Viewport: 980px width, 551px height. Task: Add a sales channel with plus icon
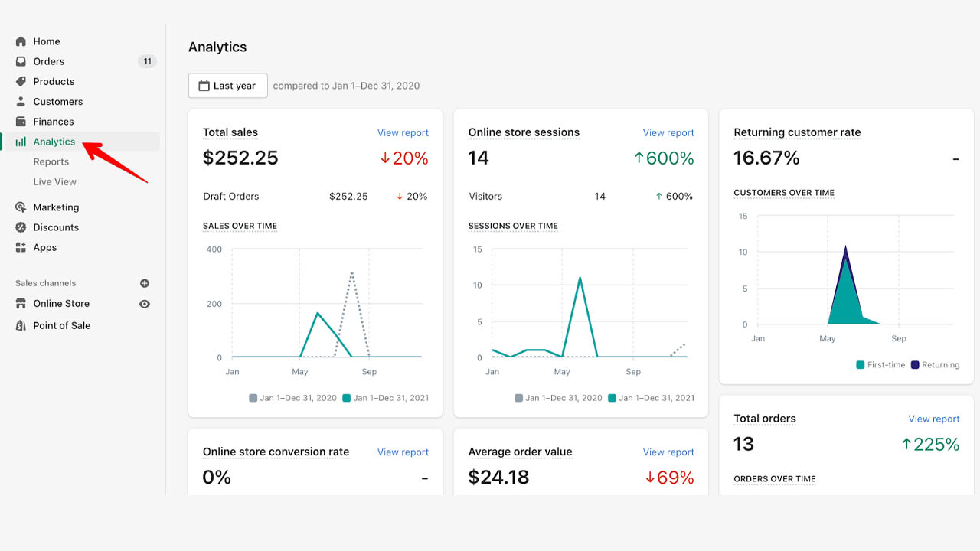(145, 283)
